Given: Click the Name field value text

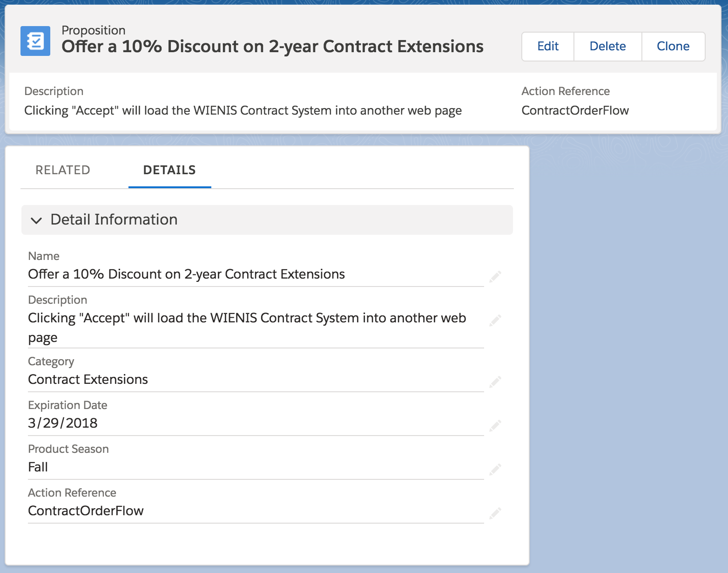Looking at the screenshot, I should pyautogui.click(x=186, y=274).
